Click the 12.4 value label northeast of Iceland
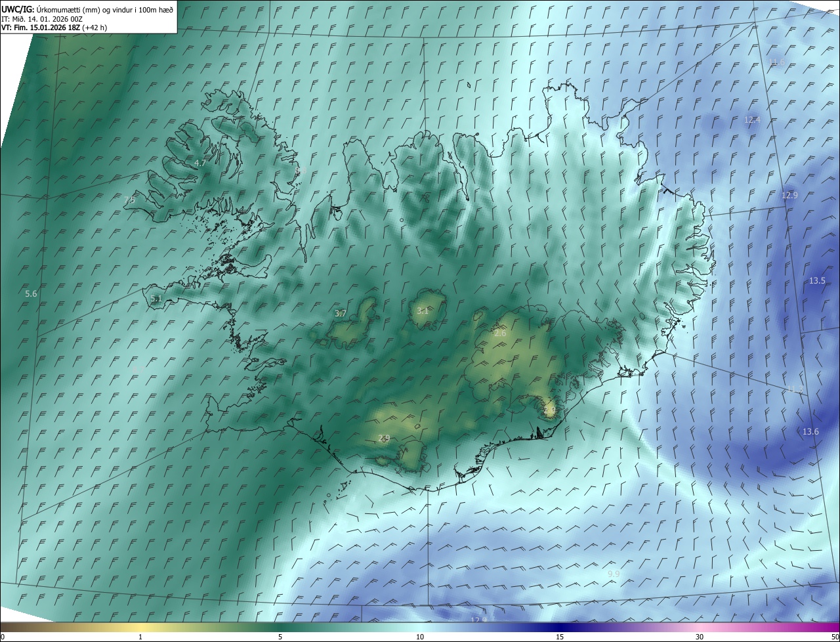Viewport: 840px width, 642px height. [752, 119]
